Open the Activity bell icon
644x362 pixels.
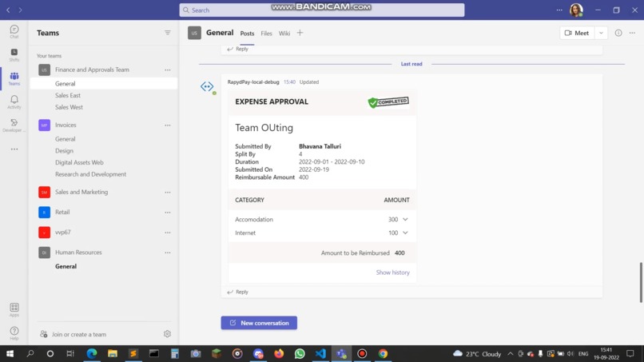(x=14, y=101)
